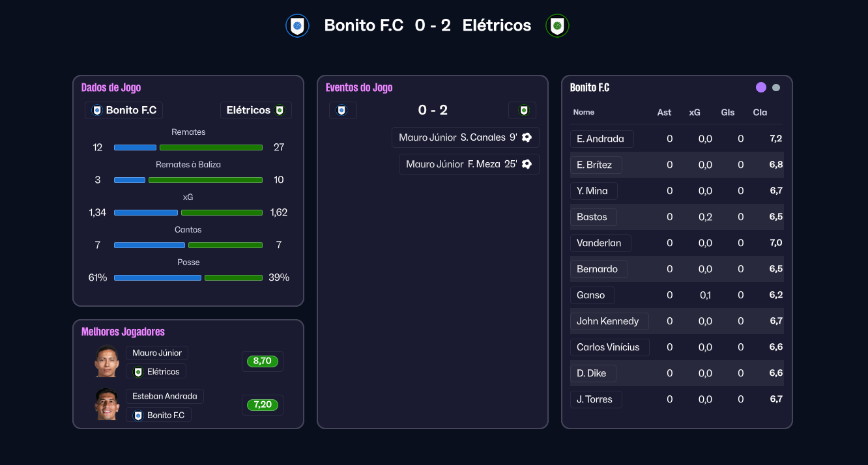The height and width of the screenshot is (465, 868).
Task: Select purple team toggle dot
Action: click(760, 87)
